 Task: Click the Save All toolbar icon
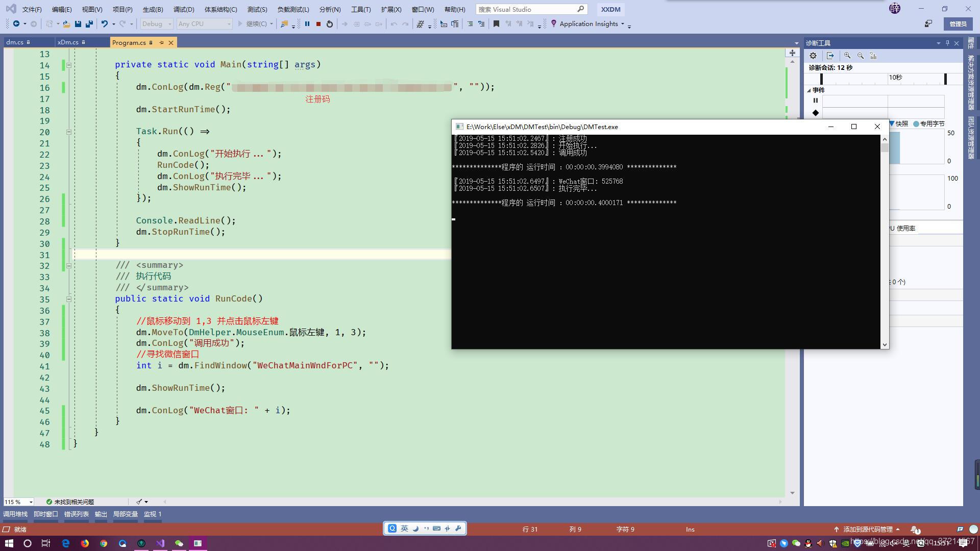click(x=89, y=24)
